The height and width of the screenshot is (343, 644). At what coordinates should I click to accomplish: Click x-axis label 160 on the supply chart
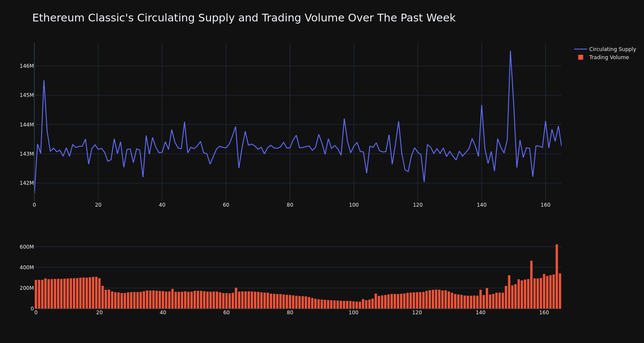546,205
